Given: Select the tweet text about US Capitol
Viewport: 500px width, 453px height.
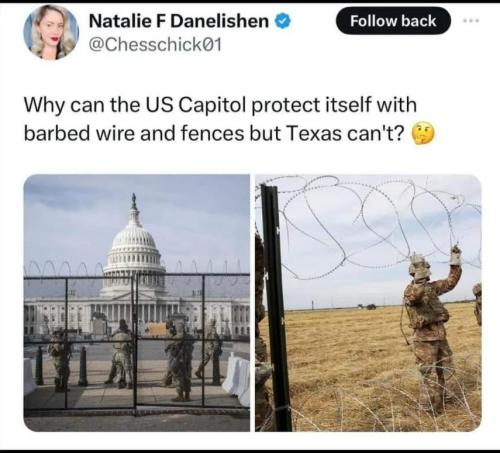Looking at the screenshot, I should tap(229, 119).
